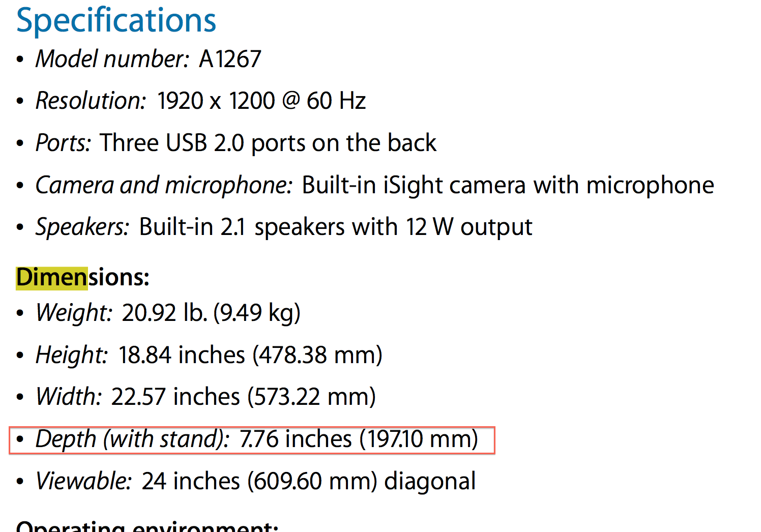
Task: Click the 1920 x 1200 @ 60 Hz text
Action: (x=261, y=101)
